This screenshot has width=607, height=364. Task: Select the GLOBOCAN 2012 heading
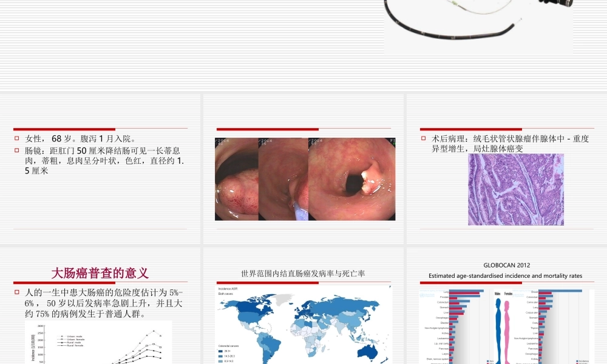point(507,265)
